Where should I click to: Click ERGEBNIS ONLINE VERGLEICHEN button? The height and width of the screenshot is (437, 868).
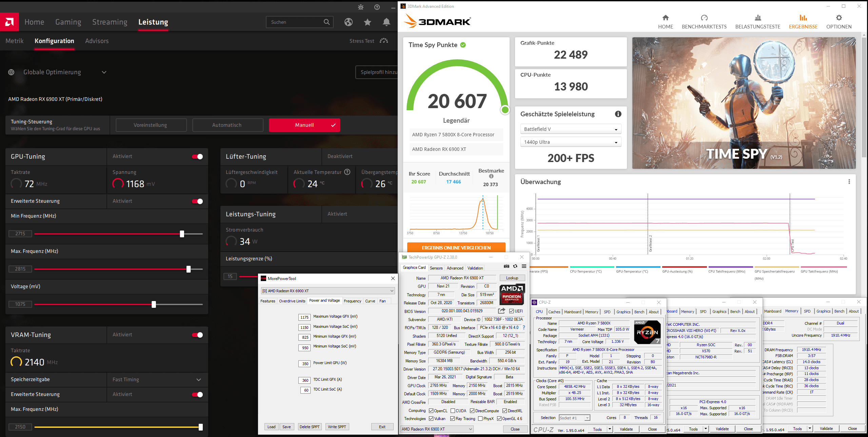(x=456, y=248)
